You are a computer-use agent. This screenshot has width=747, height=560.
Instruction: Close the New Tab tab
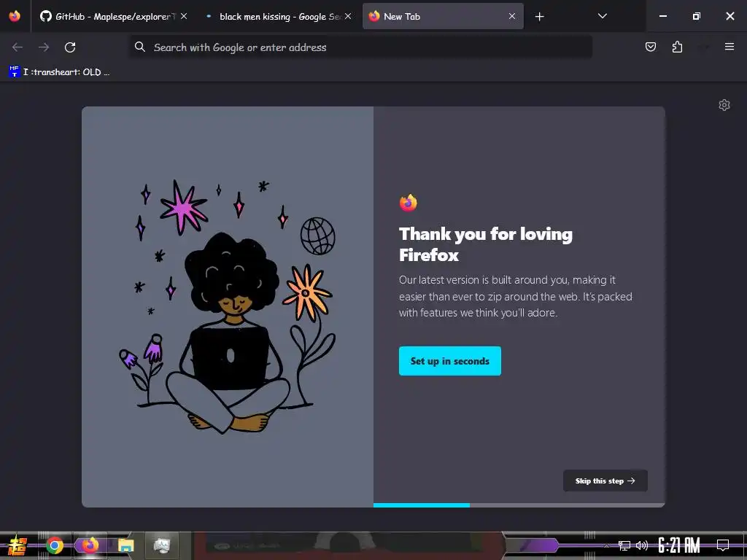[x=512, y=16]
